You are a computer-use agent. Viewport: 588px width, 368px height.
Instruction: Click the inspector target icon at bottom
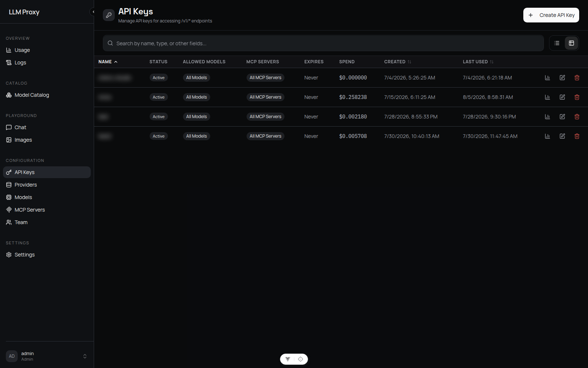tap(301, 359)
